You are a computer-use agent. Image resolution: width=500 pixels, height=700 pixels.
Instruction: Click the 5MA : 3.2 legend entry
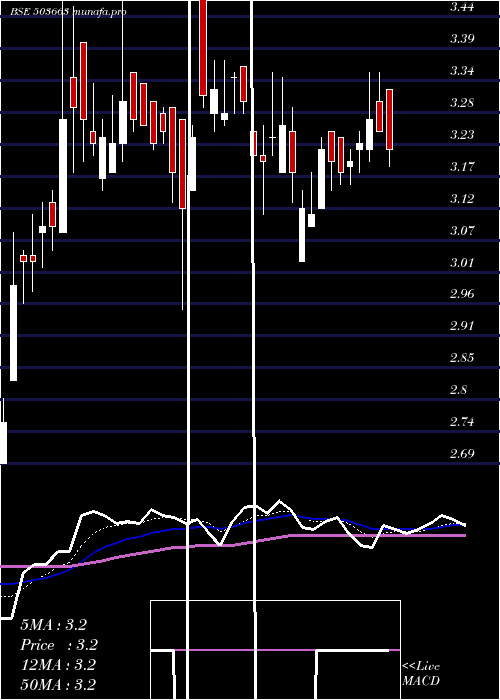pos(54,625)
